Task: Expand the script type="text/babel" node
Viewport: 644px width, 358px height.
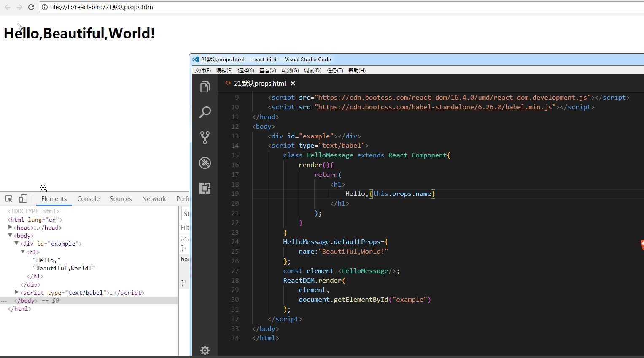Action: [x=16, y=292]
